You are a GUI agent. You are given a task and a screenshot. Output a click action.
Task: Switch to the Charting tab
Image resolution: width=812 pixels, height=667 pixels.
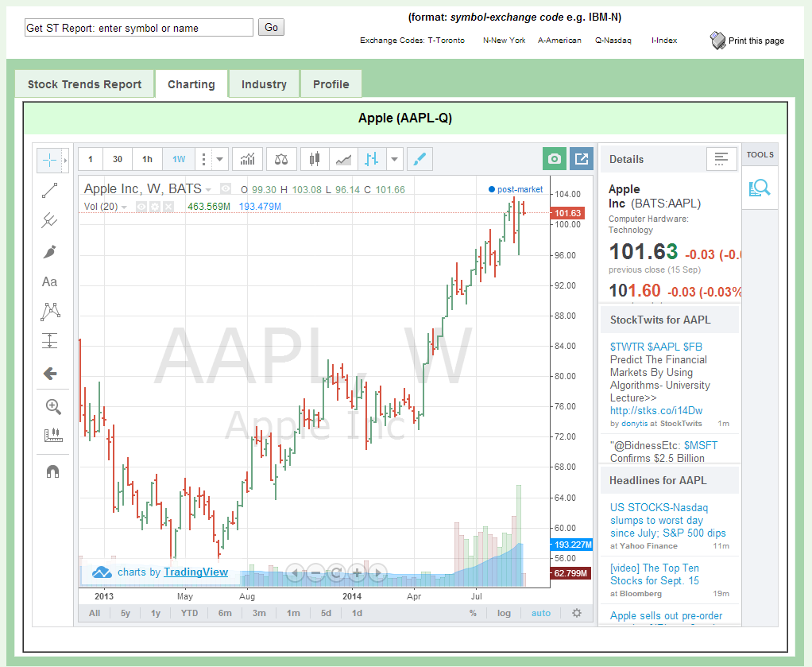[191, 84]
